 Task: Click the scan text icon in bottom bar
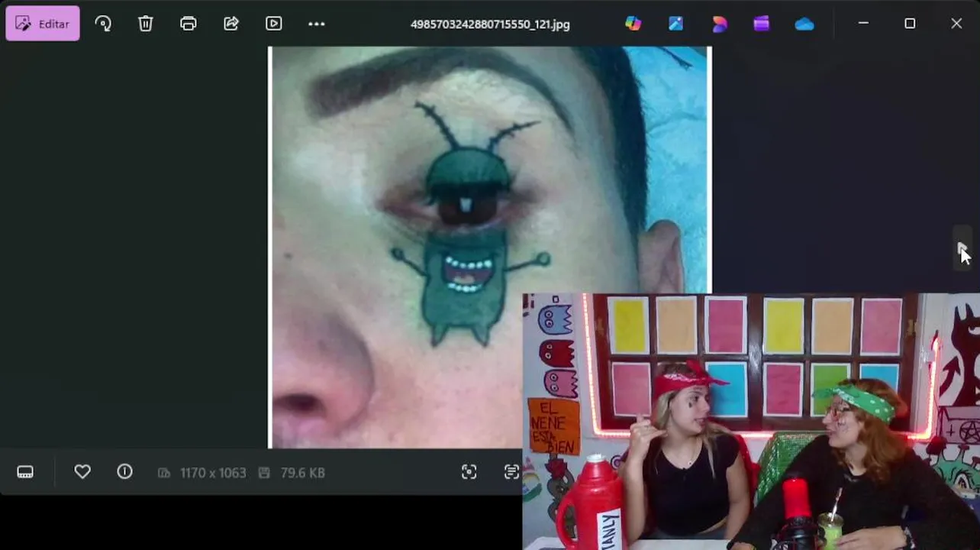point(512,472)
